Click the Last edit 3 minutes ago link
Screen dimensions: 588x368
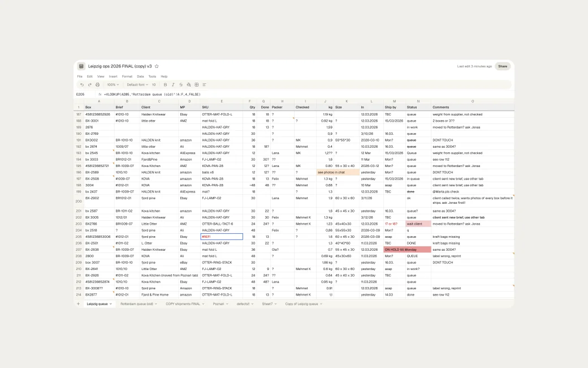(474, 66)
